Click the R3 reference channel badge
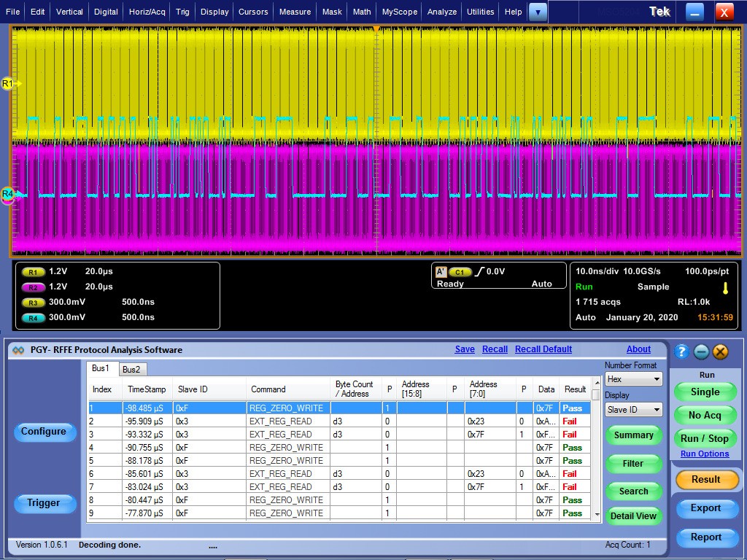Screen dimensions: 747x560 coord(34,302)
